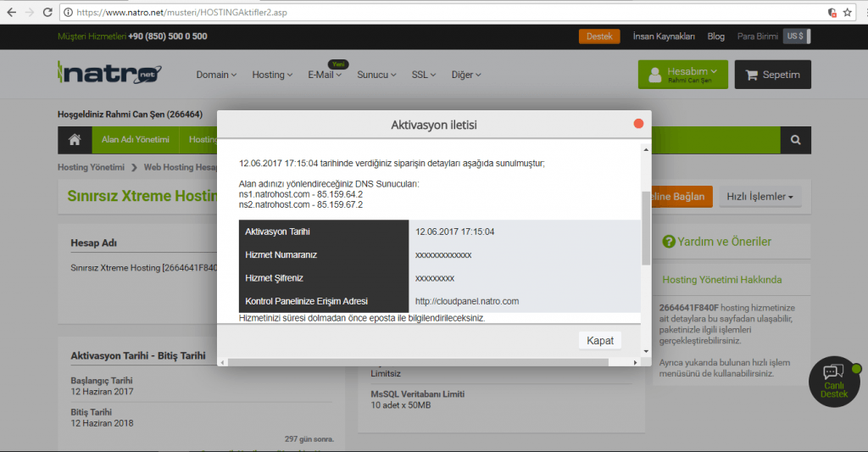Click the orange Bağlan panel button
The height and width of the screenshot is (452, 868).
click(682, 197)
